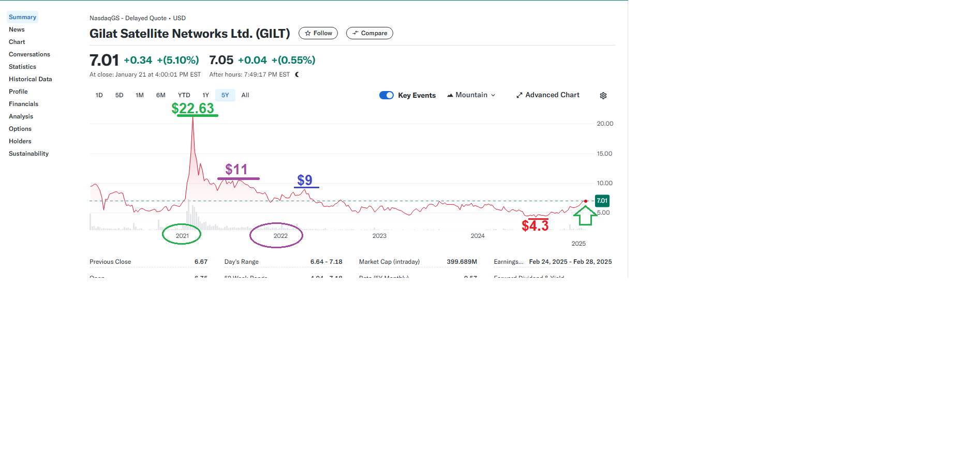View the Financials page
Image resolution: width=980 pixels, height=451 pixels.
[x=24, y=104]
